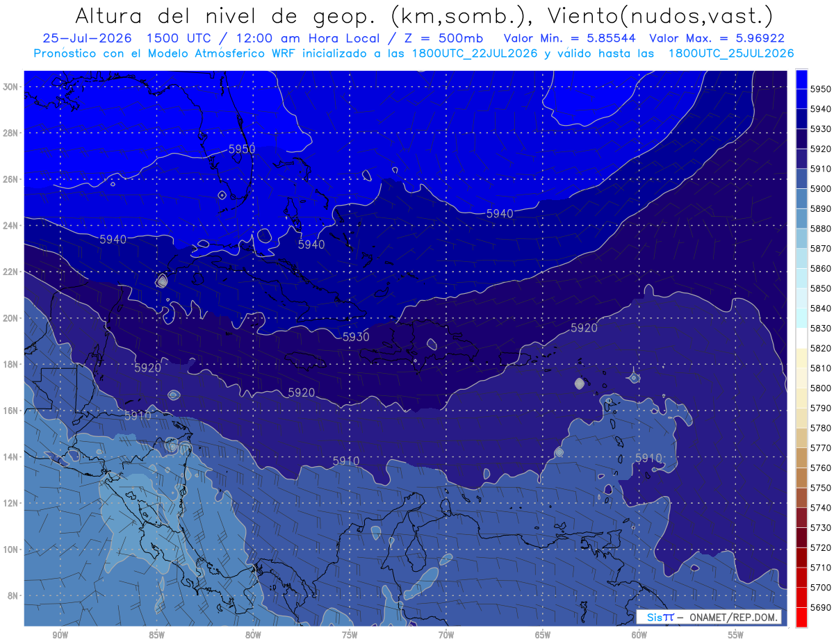Click the 5950 value on the color scale

[x=820, y=89]
